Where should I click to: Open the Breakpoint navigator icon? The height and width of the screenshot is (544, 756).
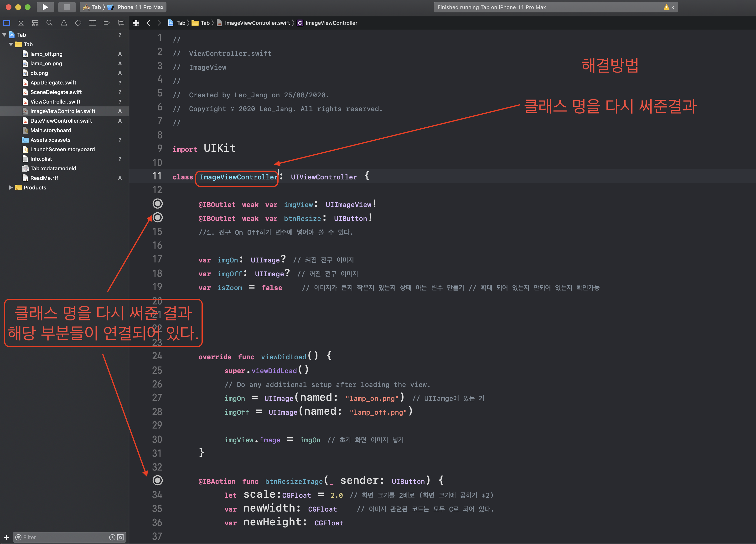(x=107, y=23)
